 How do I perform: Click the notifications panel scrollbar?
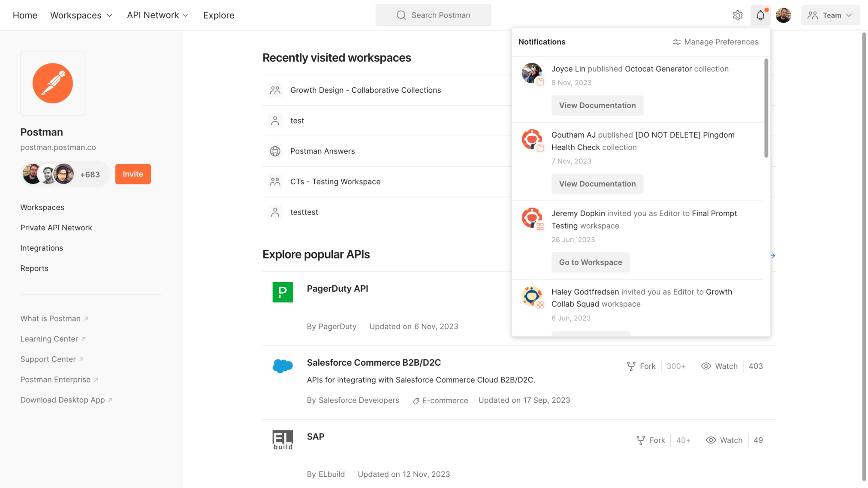pos(766,108)
